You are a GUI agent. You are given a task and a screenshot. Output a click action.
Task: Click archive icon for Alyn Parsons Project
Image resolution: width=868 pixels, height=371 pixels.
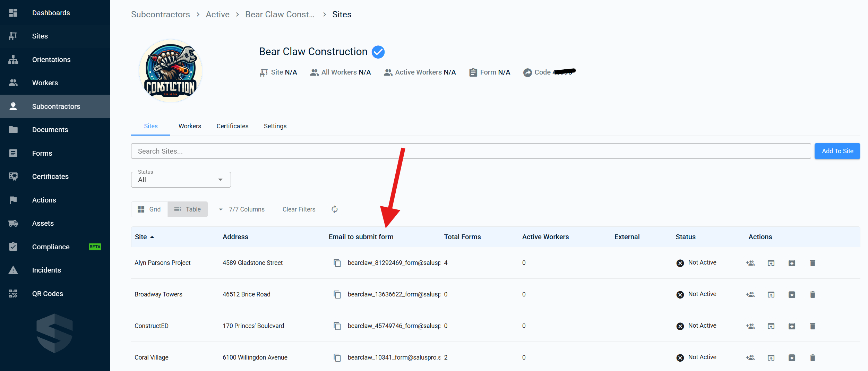[x=792, y=263]
